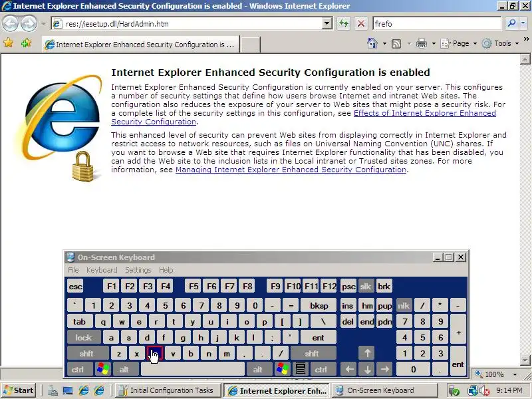Open the Home button dropdown arrow
This screenshot has height=399, width=532.
(x=384, y=43)
